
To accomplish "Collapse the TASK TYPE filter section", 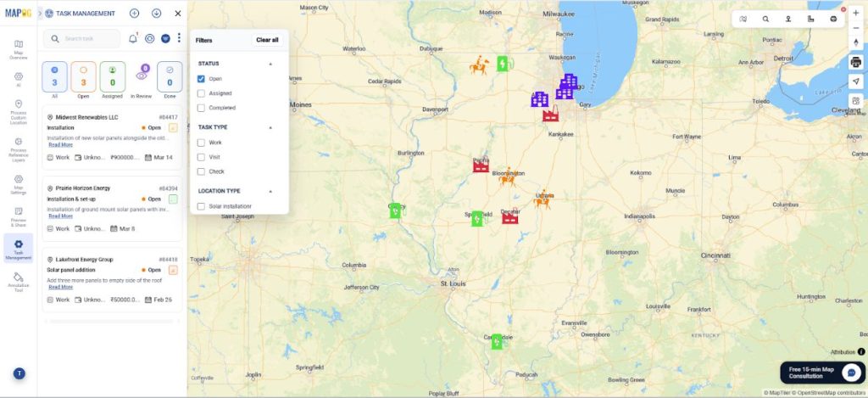I will coord(270,127).
